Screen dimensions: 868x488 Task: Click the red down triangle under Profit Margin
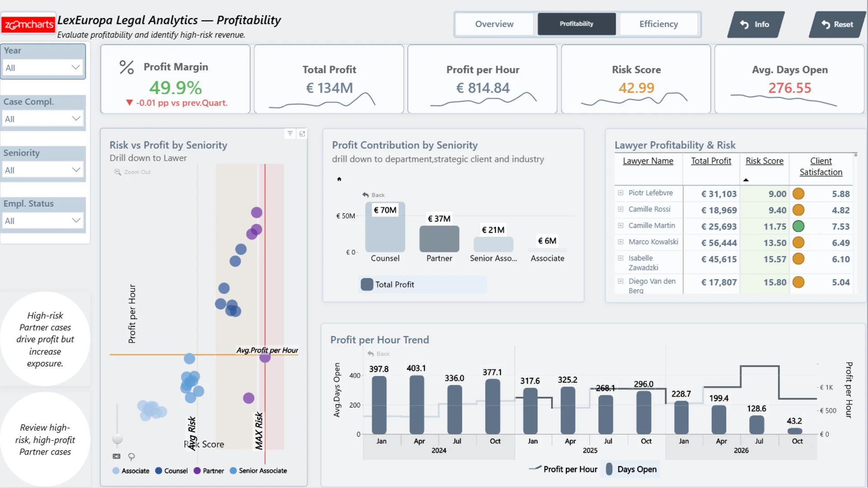(129, 103)
